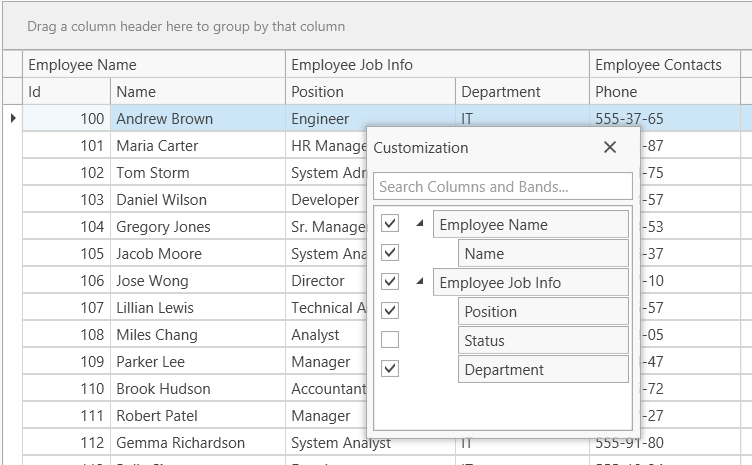Toggle the Name column checkbox
The image size is (752, 465).
(x=390, y=252)
